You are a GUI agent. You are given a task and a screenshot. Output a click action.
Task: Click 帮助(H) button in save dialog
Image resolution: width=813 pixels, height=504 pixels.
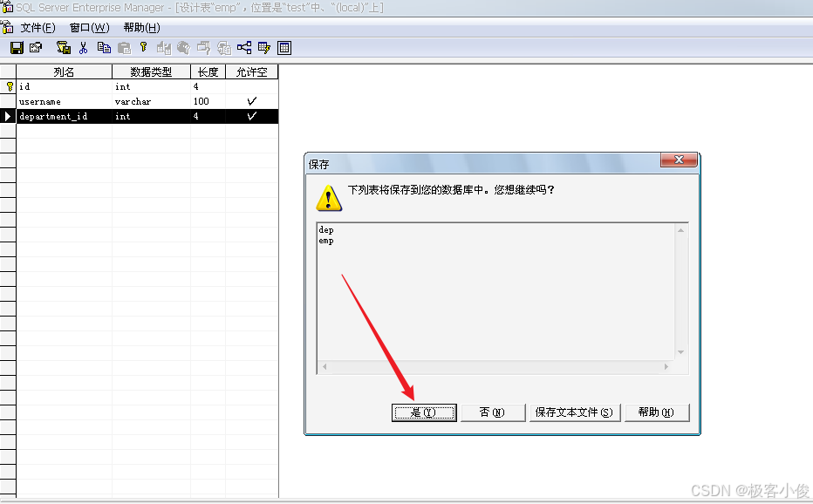(656, 412)
